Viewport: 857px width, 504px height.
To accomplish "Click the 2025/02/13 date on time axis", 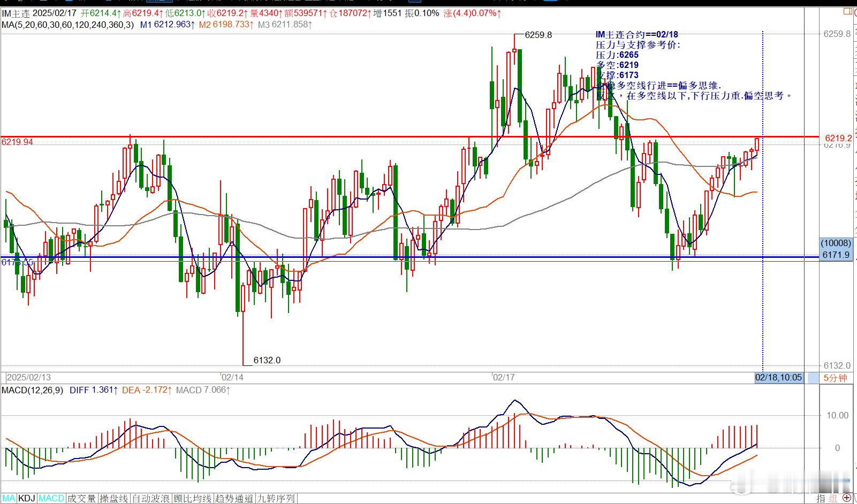I will pos(29,377).
